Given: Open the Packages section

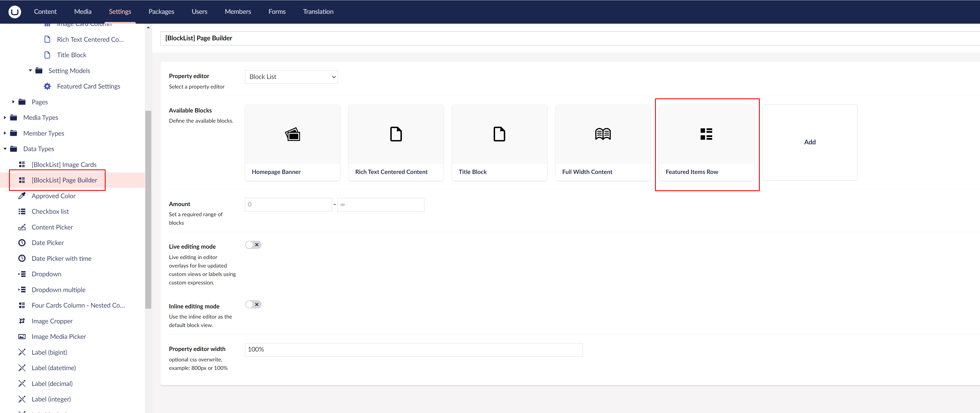Looking at the screenshot, I should tap(161, 12).
